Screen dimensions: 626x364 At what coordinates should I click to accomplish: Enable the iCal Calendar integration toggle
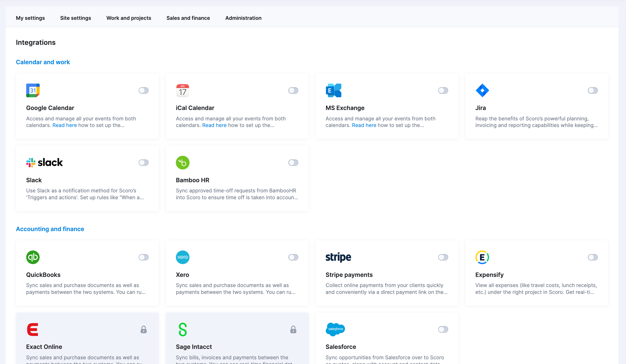pos(293,90)
